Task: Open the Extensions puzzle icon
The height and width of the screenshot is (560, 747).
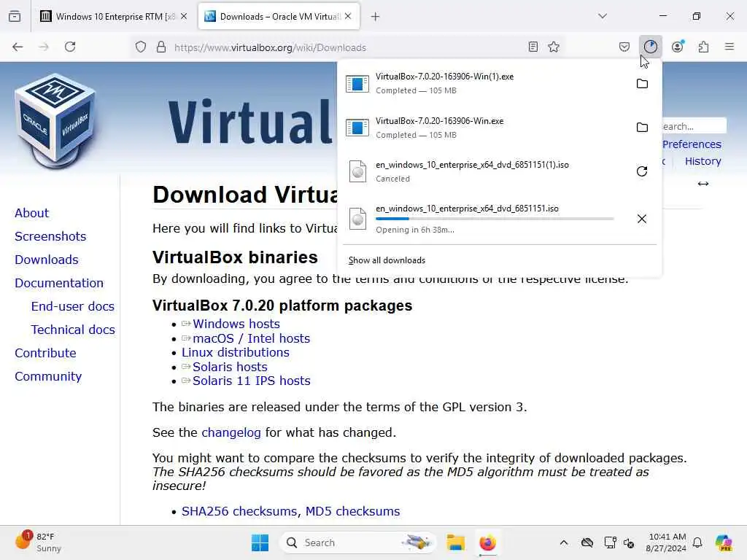Action: point(704,47)
